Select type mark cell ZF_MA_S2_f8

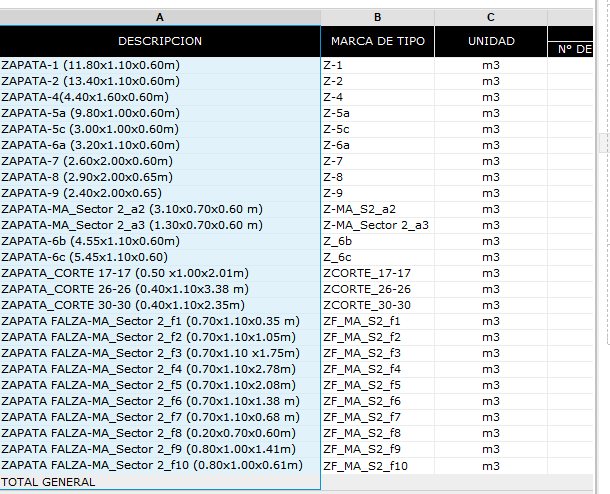(x=377, y=433)
